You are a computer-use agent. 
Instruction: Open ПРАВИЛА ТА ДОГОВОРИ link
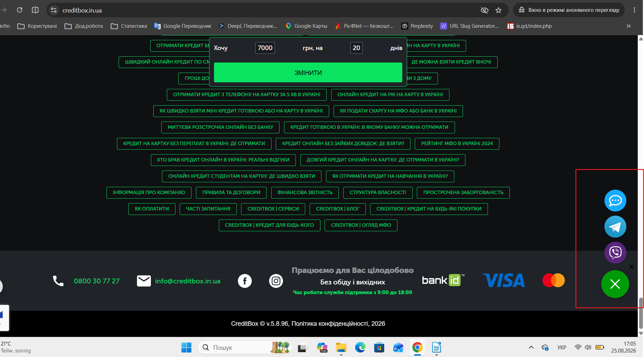pos(231,193)
